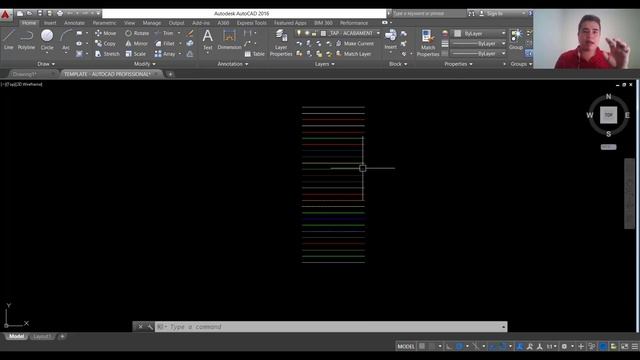Click the customize status bar icon

(x=635, y=346)
